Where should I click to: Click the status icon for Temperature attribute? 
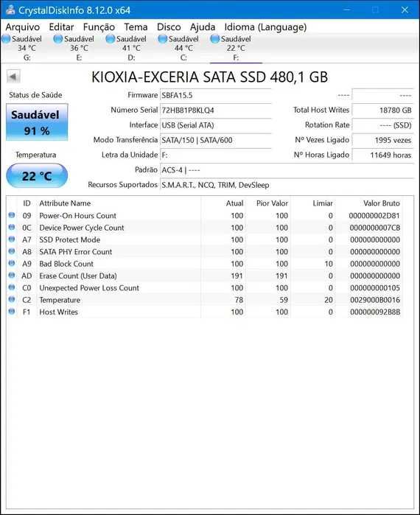[x=12, y=300]
